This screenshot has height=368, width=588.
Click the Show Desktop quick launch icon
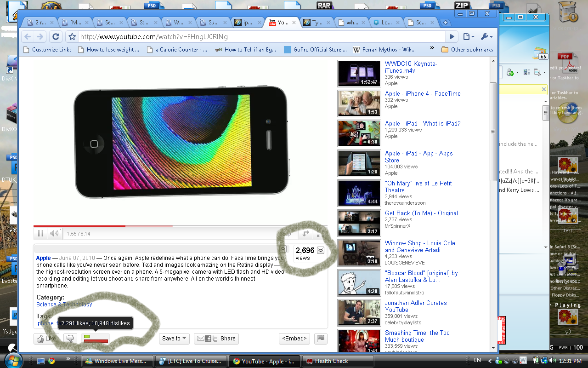click(x=41, y=361)
